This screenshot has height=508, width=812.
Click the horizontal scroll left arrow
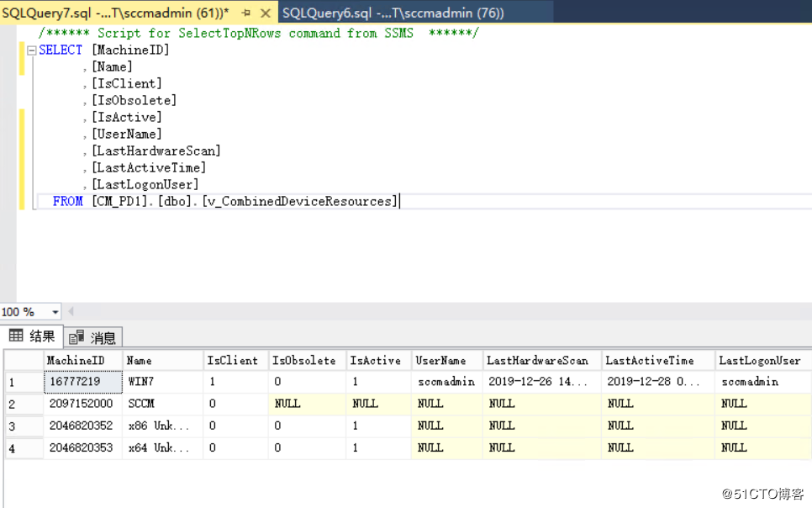pyautogui.click(x=71, y=311)
